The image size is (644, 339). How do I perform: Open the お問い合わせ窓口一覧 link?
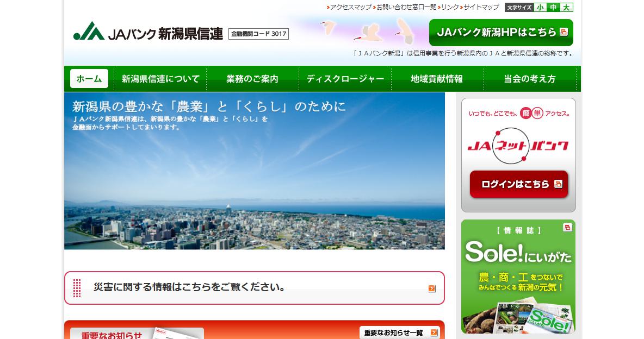pos(405,7)
